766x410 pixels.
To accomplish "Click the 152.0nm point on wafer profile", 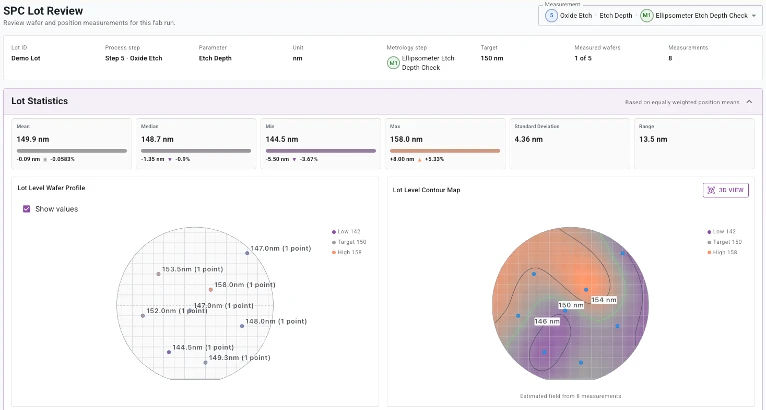I will point(143,316).
